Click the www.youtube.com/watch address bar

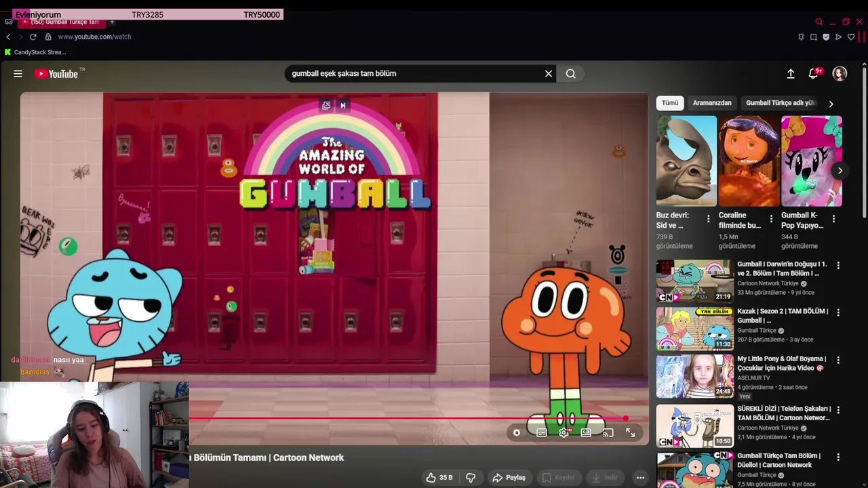coord(94,37)
